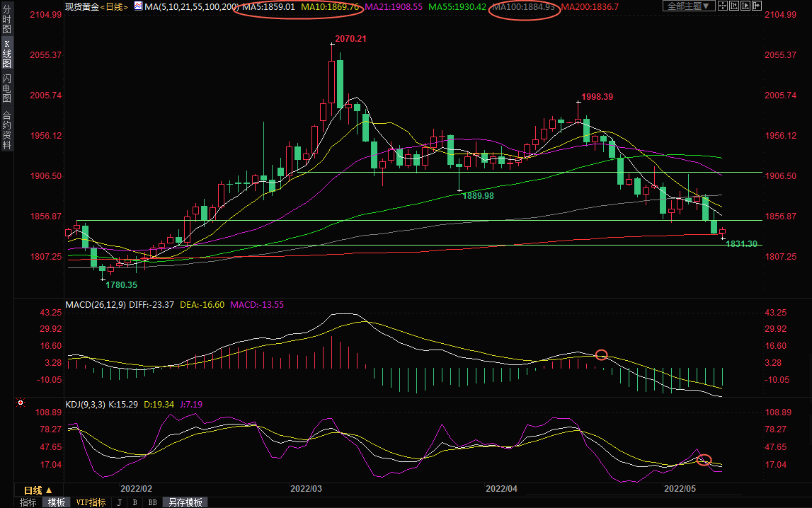Click the red marker icon beside KDJ
Viewport: 812px width, 508px height.
(21, 403)
